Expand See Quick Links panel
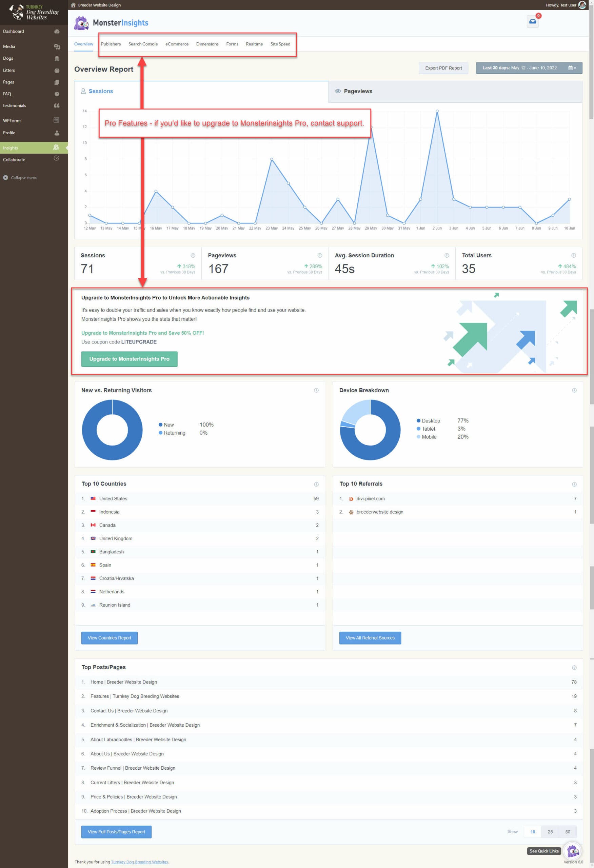The height and width of the screenshot is (868, 594). (x=543, y=851)
